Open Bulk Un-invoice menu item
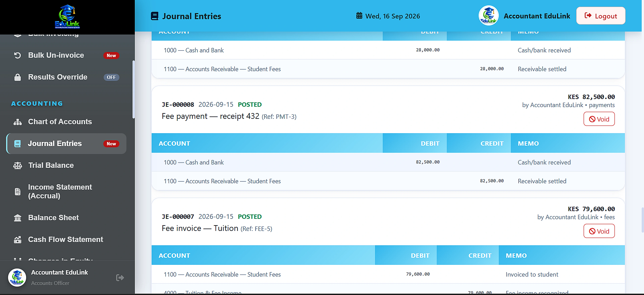 coord(66,55)
